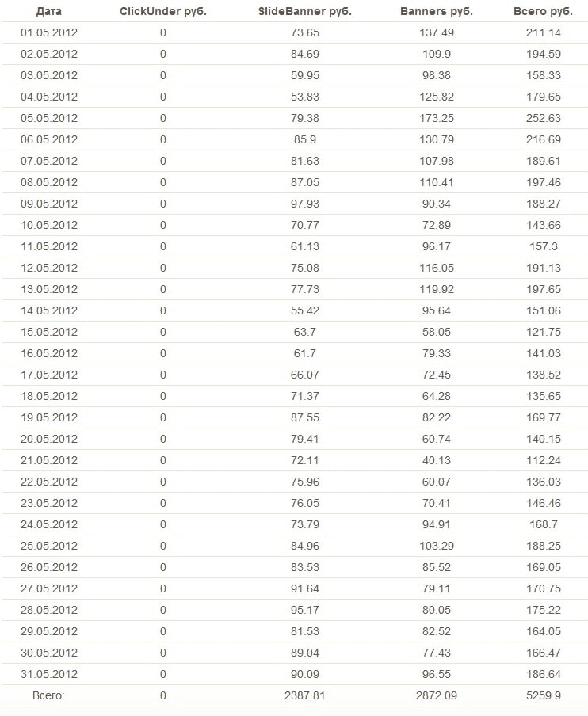Click the Всего: summary row label

(49, 695)
